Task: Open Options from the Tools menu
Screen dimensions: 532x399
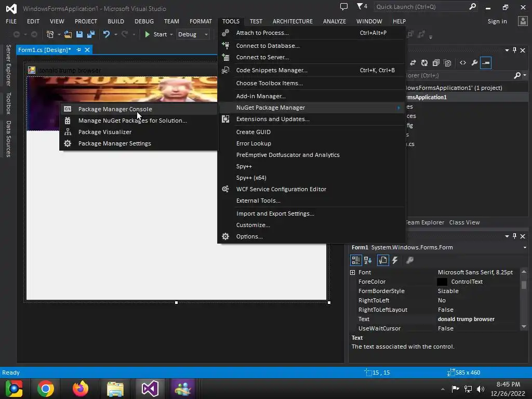Action: point(312,236)
